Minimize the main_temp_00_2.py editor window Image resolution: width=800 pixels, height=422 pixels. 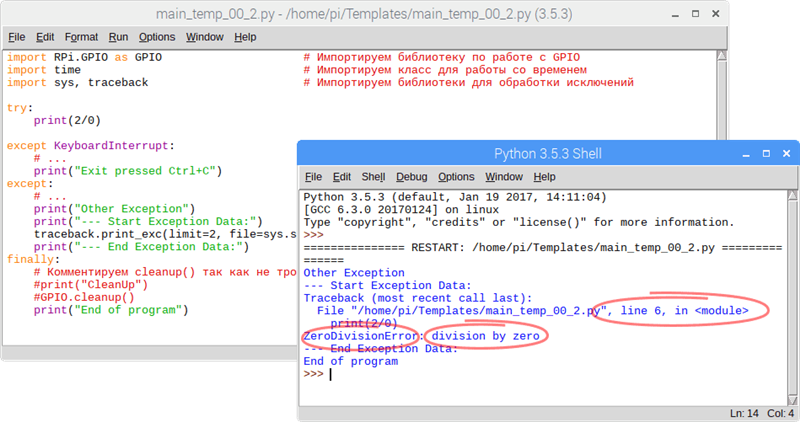pyautogui.click(x=676, y=15)
